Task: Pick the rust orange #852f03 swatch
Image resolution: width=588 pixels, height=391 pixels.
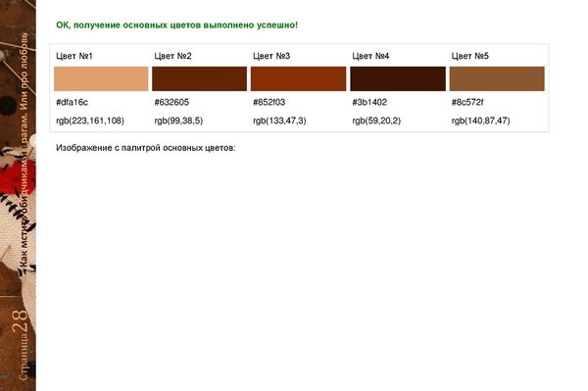Action: click(x=299, y=78)
